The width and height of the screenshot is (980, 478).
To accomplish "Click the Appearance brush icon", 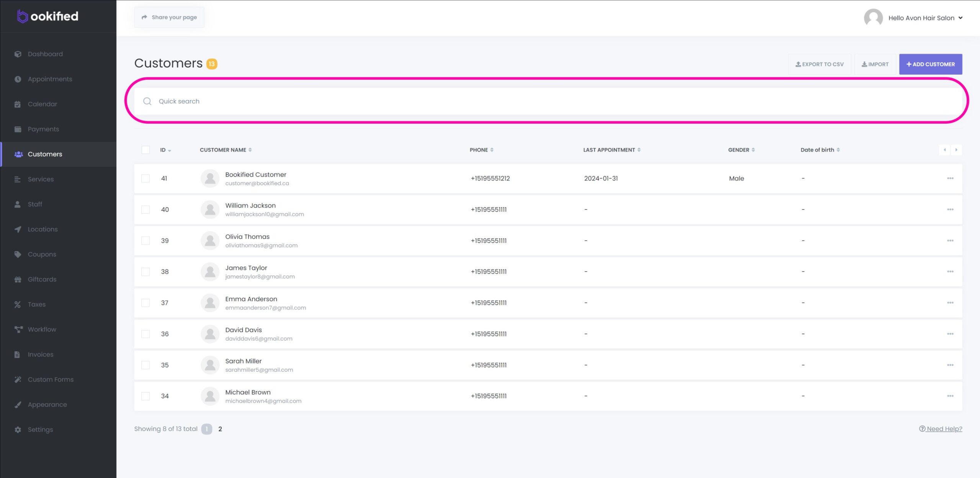I will coord(18,405).
